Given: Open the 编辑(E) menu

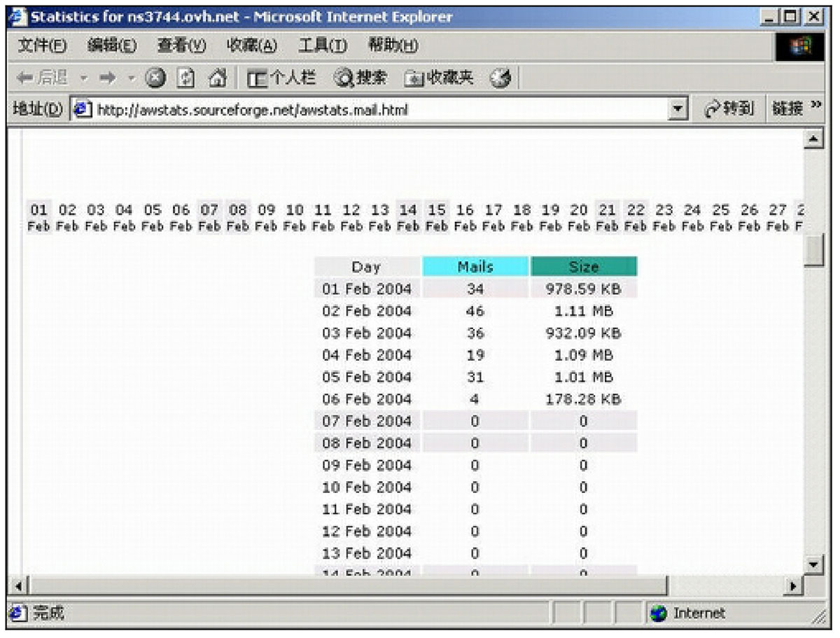Looking at the screenshot, I should coord(112,46).
